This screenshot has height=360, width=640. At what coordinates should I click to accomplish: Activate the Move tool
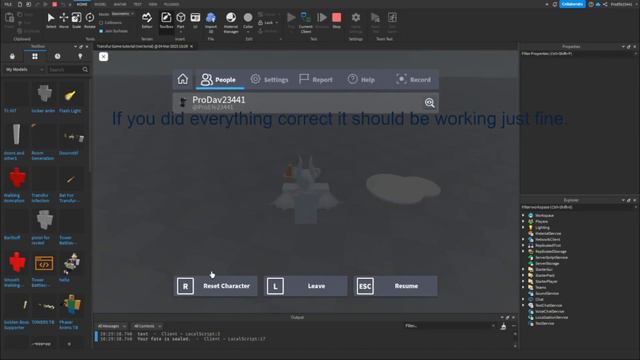point(64,20)
